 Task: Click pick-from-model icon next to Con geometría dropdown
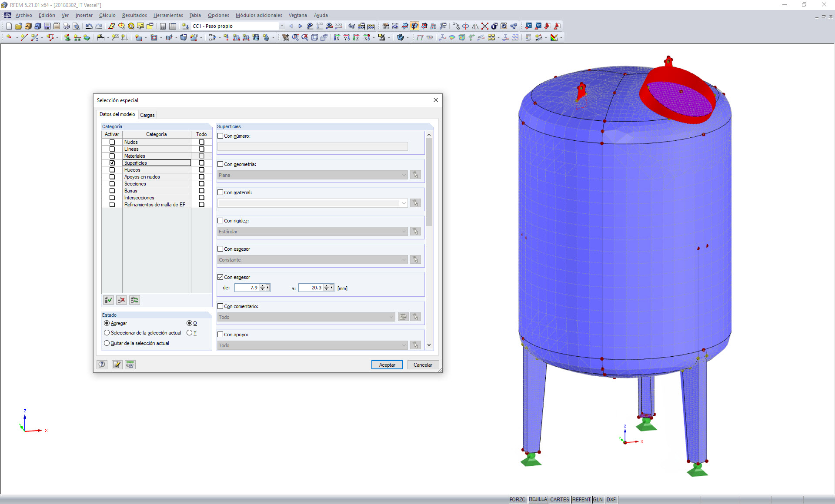(x=415, y=175)
